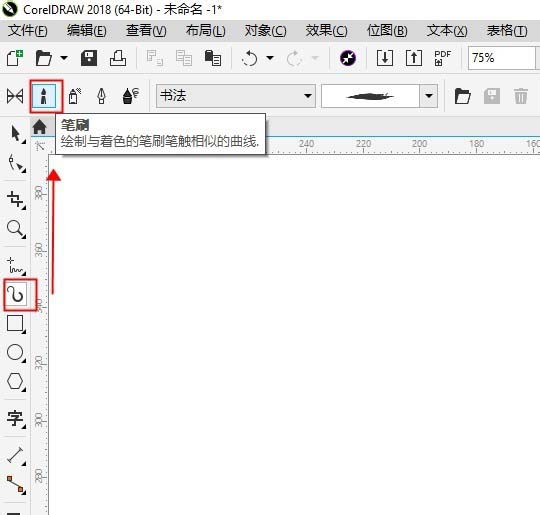Select the Text 字 tool
The width and height of the screenshot is (540, 515).
(16, 419)
